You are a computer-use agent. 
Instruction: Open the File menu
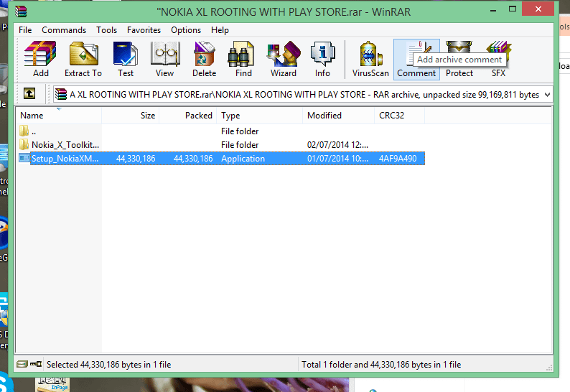tap(25, 30)
